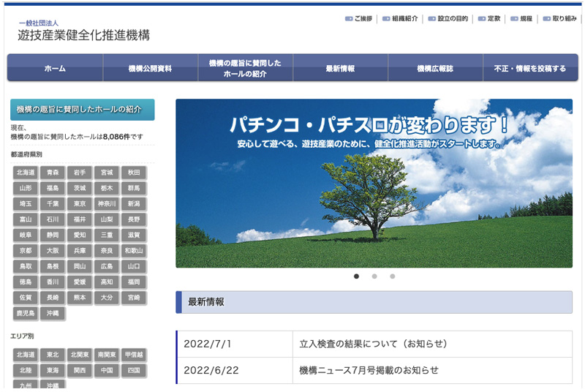Viewport: 585px width, 392px height.
Task: Switch to the second carousel slide dot
Action: pyautogui.click(x=374, y=276)
